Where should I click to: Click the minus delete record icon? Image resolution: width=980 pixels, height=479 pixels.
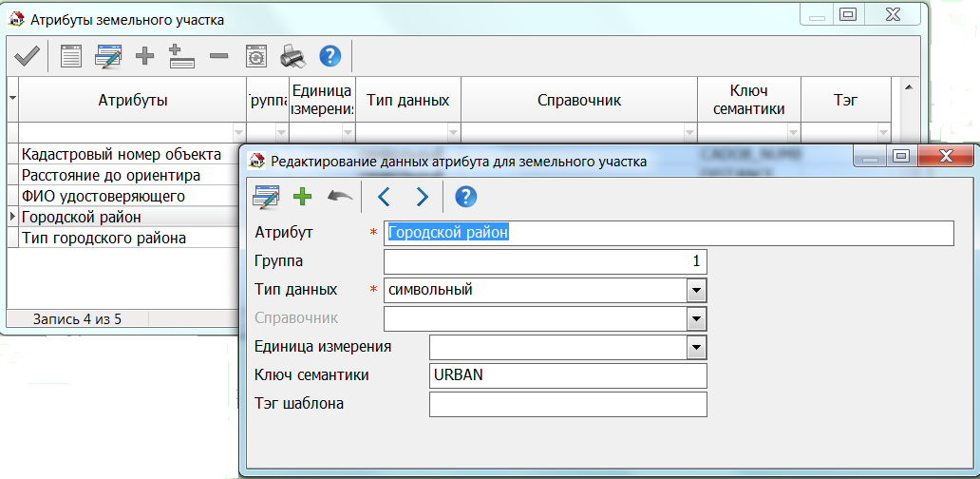(218, 57)
